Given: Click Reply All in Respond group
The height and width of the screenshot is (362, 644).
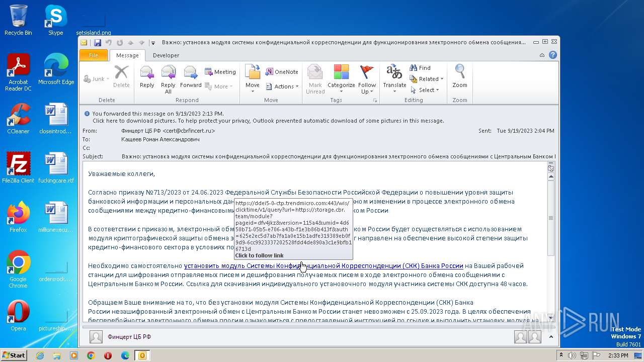Looking at the screenshot, I should [168, 79].
